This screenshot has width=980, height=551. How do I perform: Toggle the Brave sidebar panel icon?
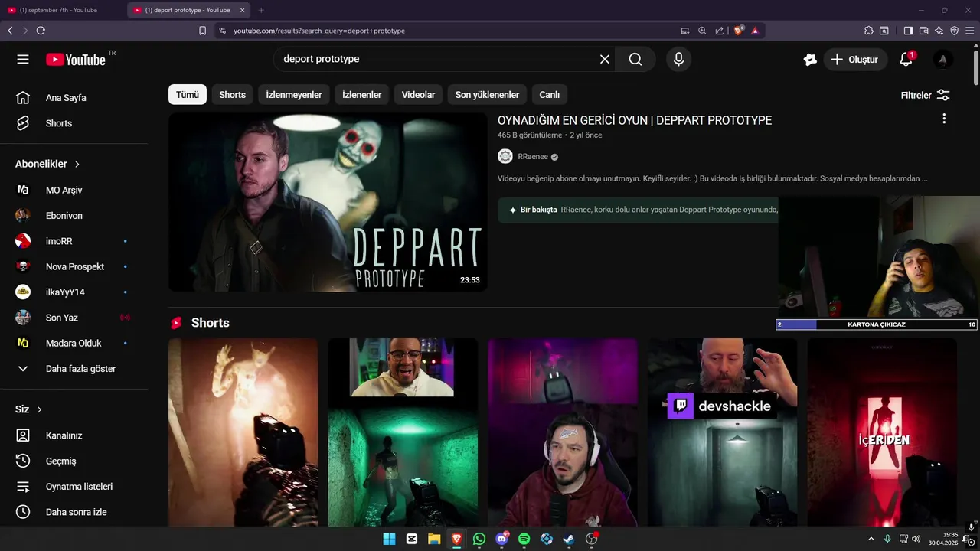click(x=908, y=31)
